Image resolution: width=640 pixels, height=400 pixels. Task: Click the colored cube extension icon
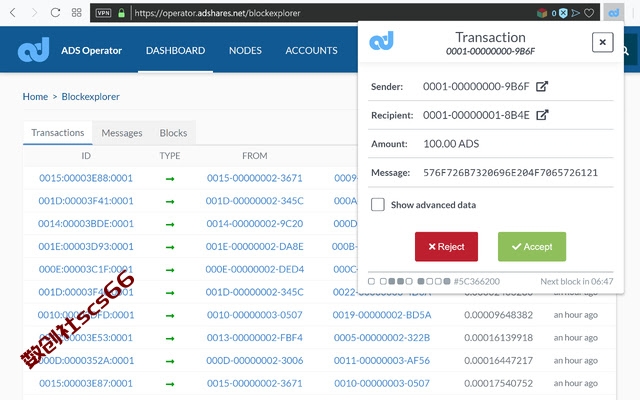pos(542,13)
